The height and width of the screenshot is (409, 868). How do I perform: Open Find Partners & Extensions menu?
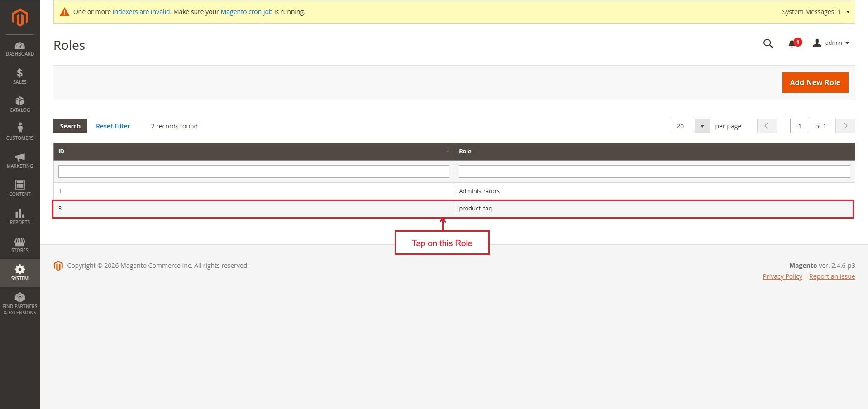point(19,303)
